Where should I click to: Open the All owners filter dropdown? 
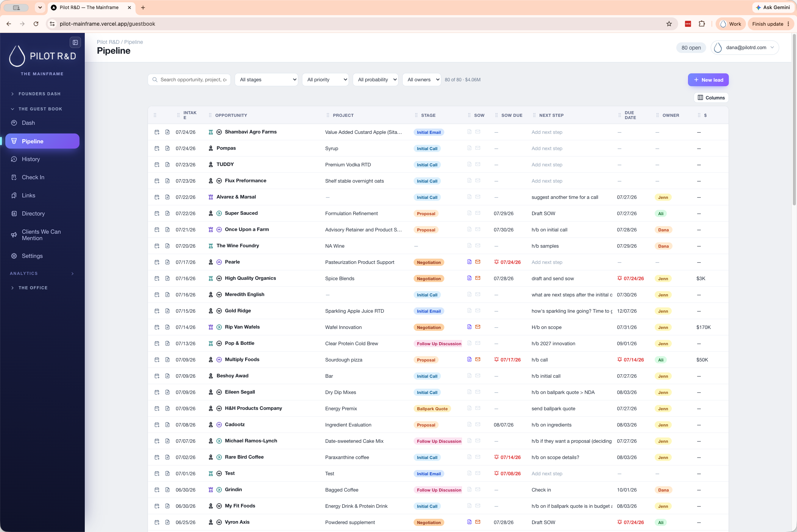click(422, 80)
